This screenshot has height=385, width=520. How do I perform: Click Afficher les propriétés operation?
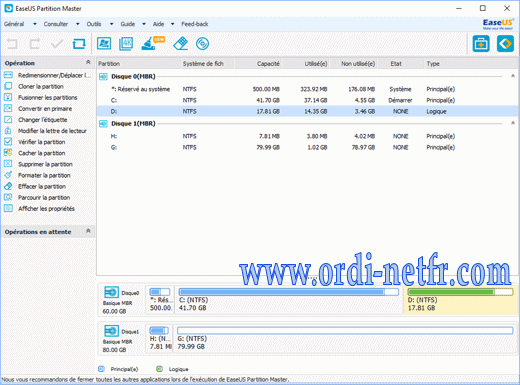pyautogui.click(x=39, y=208)
